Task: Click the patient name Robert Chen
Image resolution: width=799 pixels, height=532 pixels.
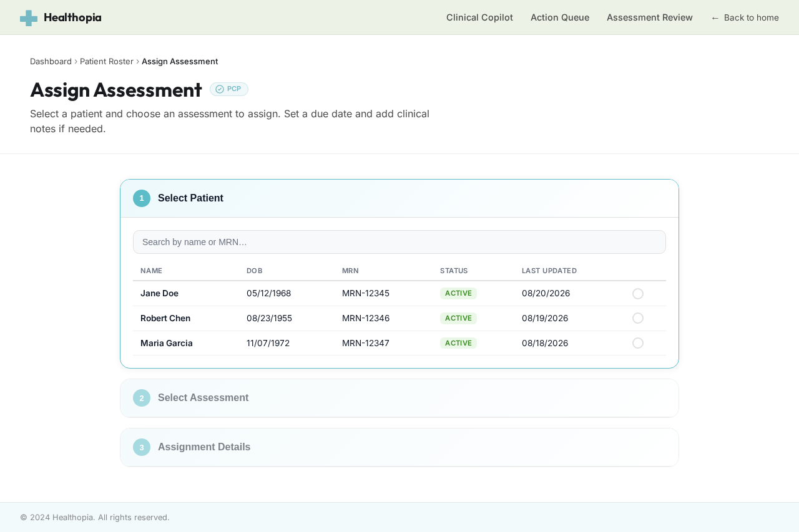Action: pos(165,318)
